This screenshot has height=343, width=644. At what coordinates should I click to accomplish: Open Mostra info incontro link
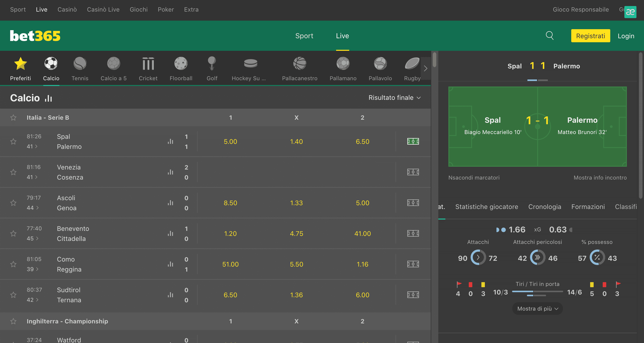coord(600,178)
